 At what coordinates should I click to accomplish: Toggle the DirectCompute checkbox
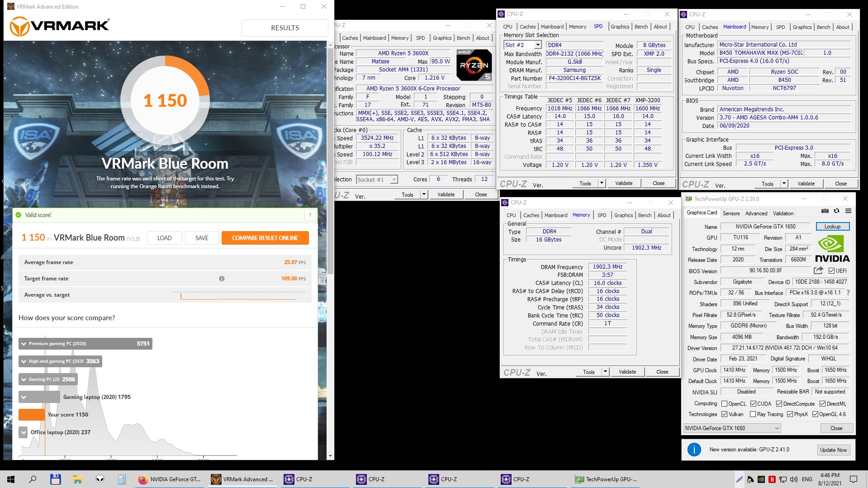[779, 404]
